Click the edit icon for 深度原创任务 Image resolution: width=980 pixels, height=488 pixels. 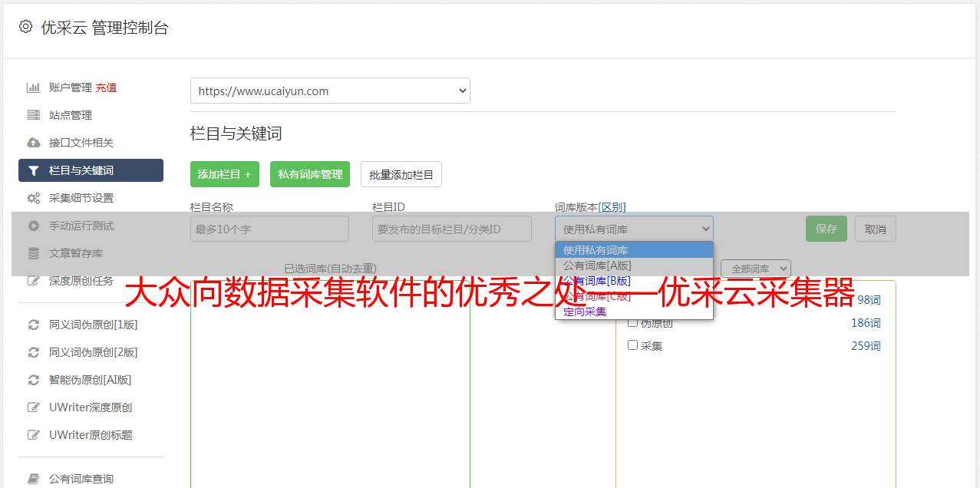pos(34,281)
